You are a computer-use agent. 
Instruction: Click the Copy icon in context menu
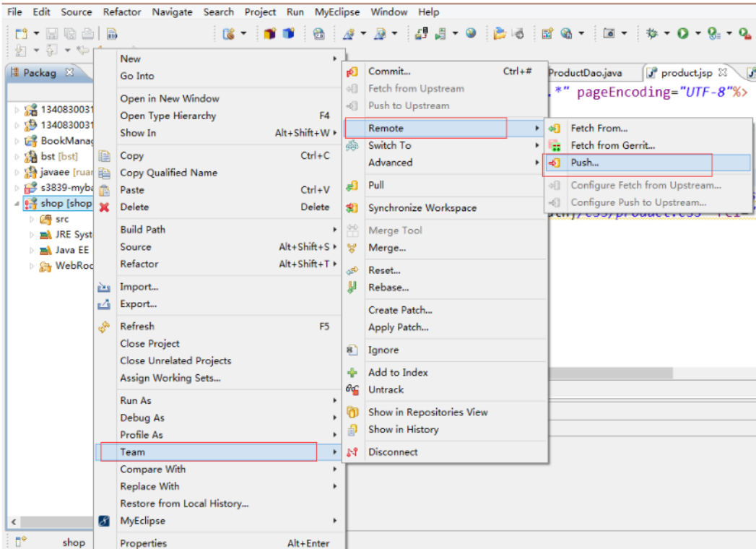tap(104, 156)
